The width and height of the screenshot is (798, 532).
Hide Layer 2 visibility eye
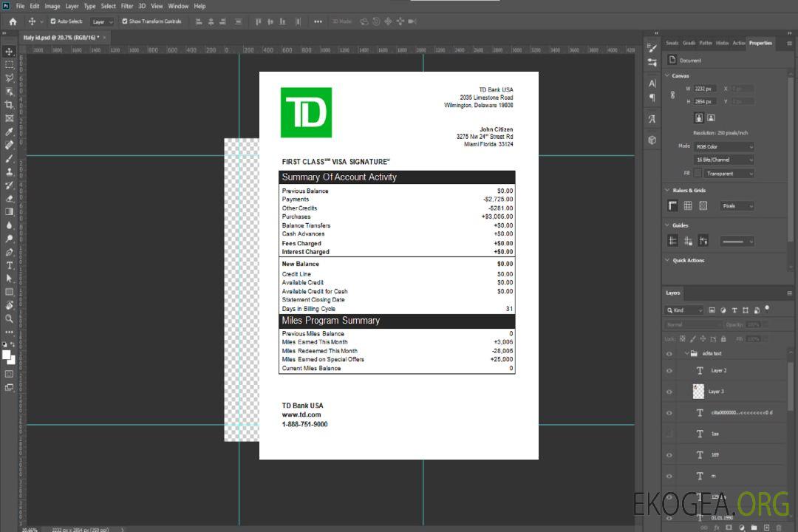coord(669,371)
